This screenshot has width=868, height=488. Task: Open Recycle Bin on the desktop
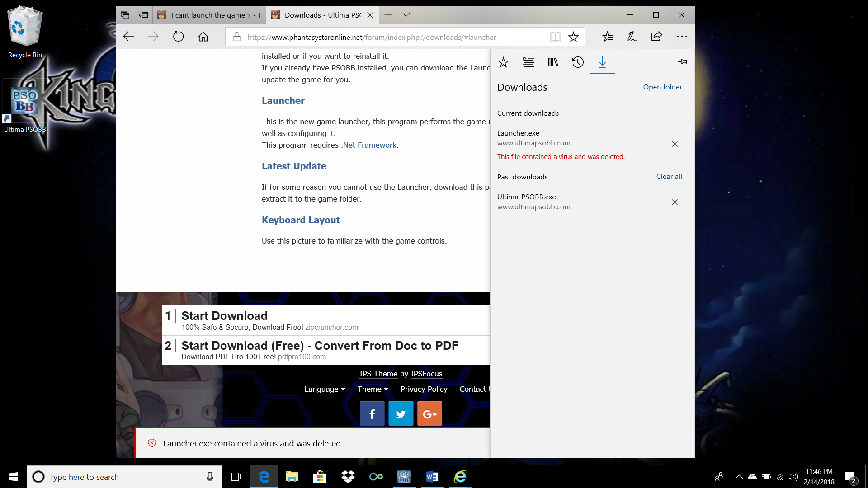(x=25, y=32)
